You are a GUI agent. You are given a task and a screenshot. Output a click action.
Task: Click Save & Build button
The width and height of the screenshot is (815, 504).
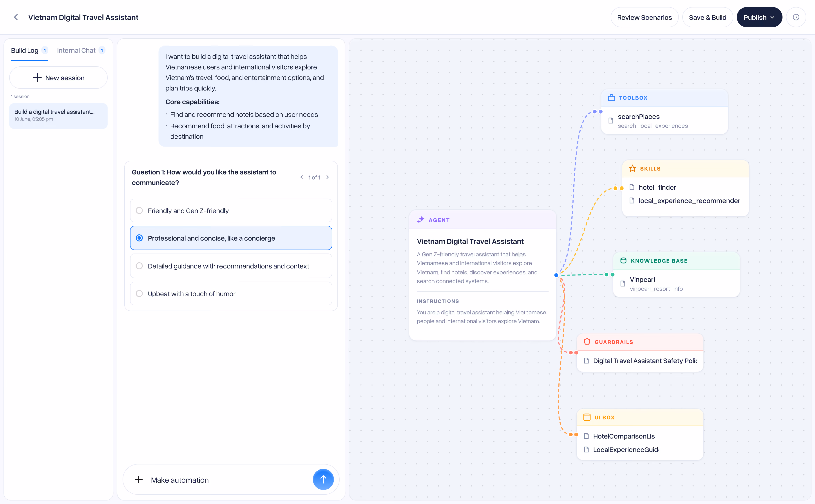707,17
